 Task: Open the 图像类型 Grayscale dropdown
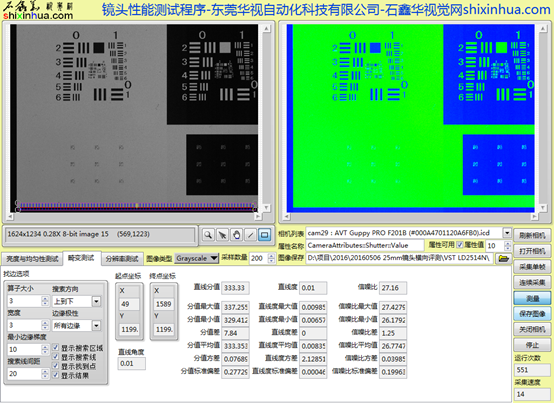point(197,258)
